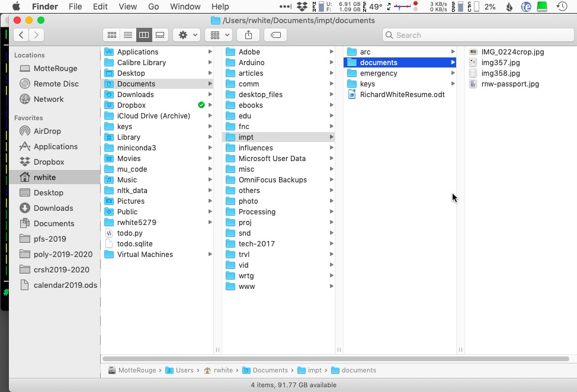577x392 pixels.
Task: Click rwhite in the bottom path bar
Action: (x=223, y=370)
